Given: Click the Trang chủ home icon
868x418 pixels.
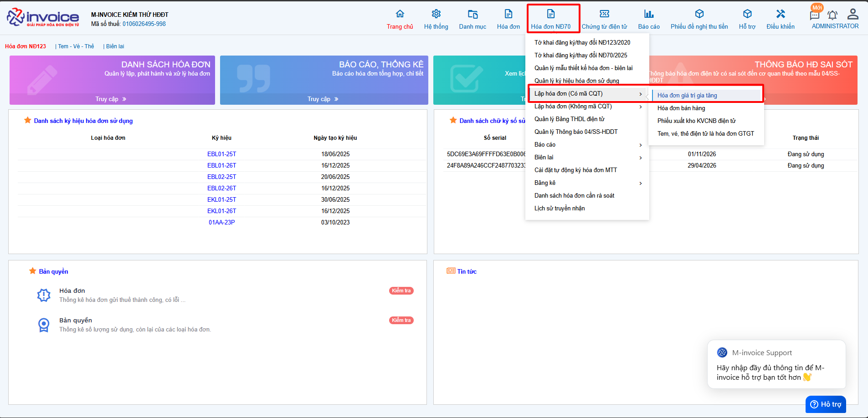Looking at the screenshot, I should click(x=400, y=14).
